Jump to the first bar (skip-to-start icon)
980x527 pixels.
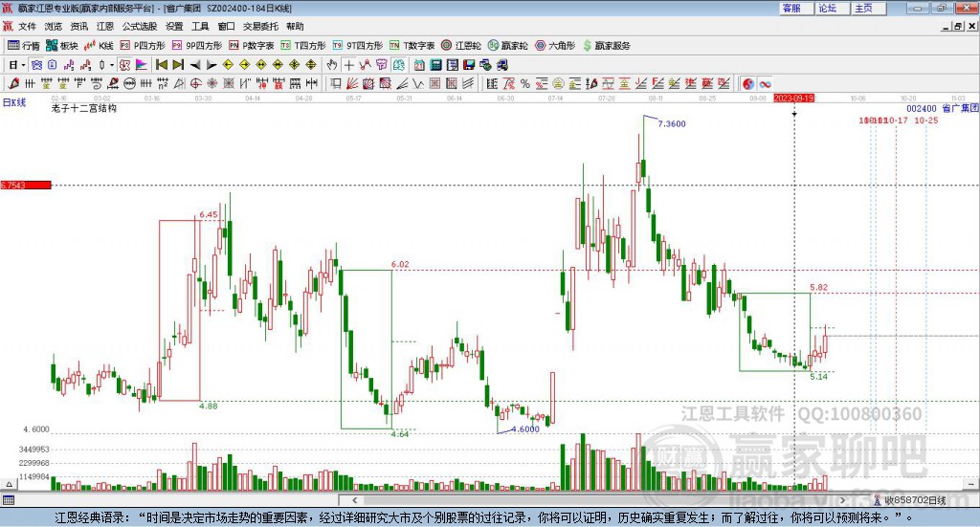161,65
